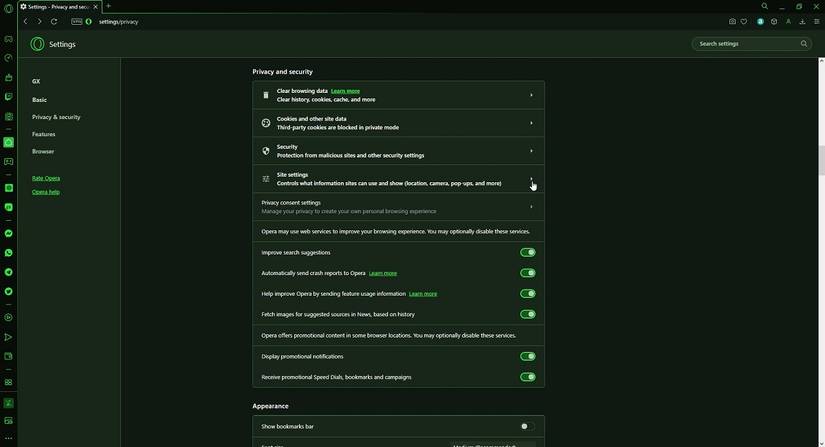Open WhatsApp from the sidebar
This screenshot has width=825, height=447.
click(8, 252)
